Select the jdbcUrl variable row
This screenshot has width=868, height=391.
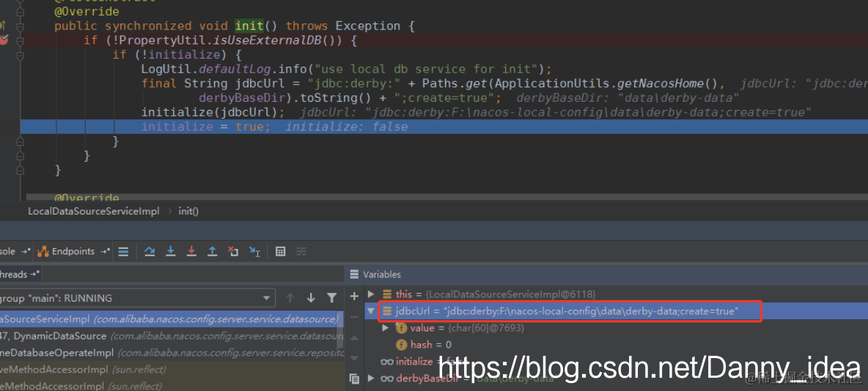click(616, 311)
